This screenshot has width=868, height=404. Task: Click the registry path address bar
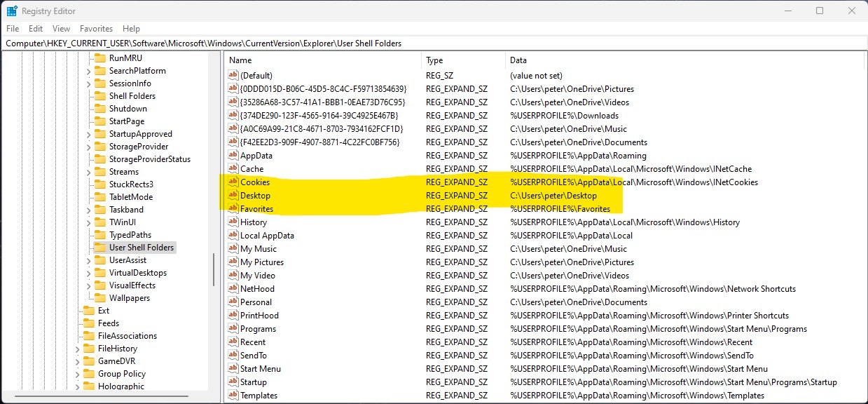(x=434, y=43)
